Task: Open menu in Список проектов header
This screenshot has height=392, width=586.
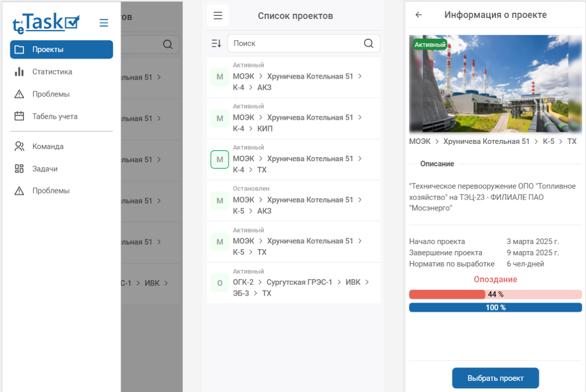Action: [x=218, y=16]
